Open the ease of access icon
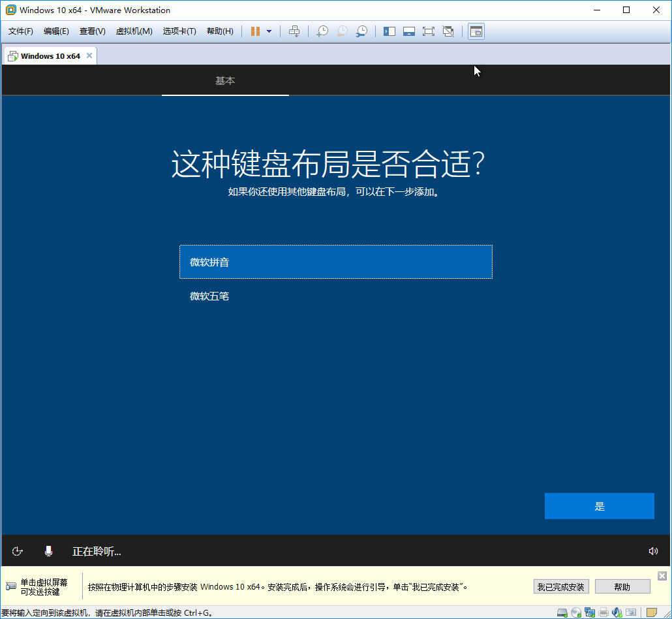 pos(17,551)
